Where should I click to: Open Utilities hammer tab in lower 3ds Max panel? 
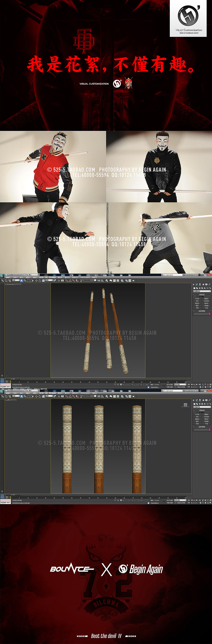[x=209, y=400]
